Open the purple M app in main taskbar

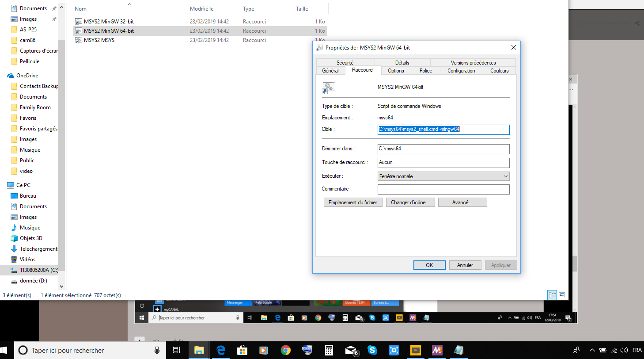437,351
